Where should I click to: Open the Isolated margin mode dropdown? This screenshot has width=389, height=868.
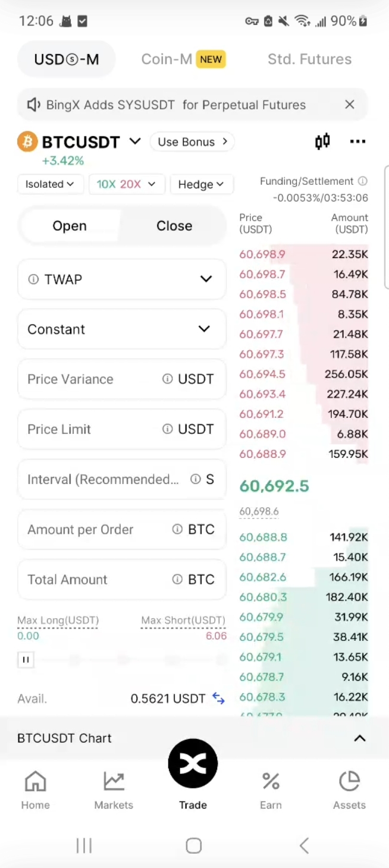50,184
